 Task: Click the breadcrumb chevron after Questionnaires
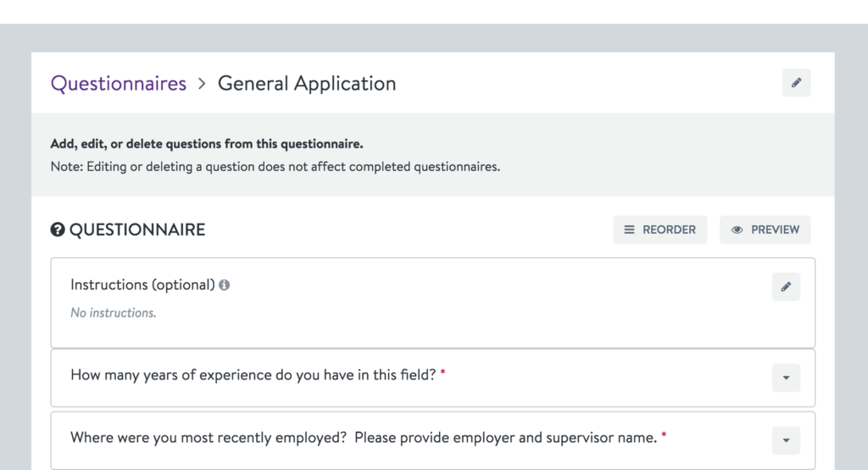(202, 84)
